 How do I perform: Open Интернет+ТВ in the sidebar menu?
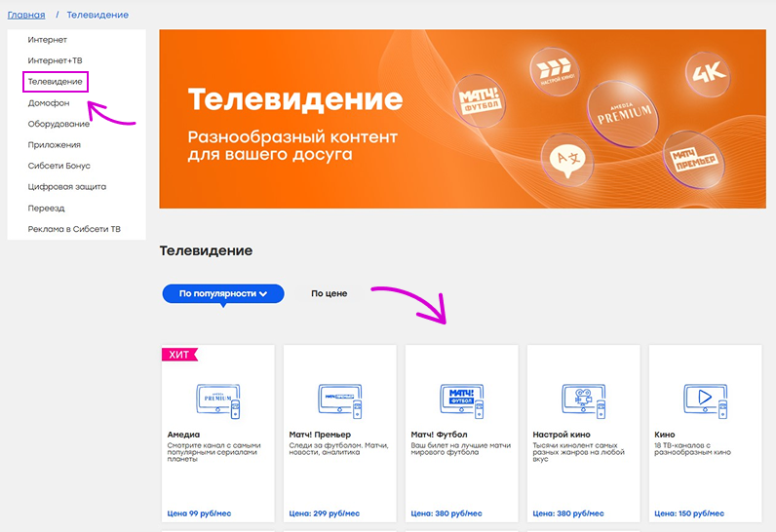(x=55, y=60)
